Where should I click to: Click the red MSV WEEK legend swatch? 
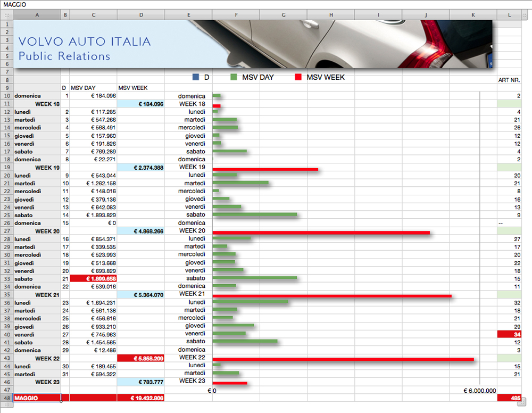point(298,78)
